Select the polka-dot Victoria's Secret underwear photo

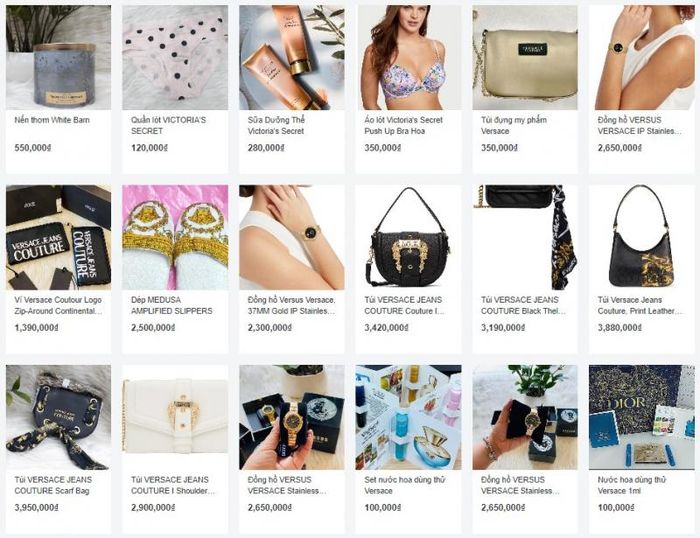(x=175, y=58)
